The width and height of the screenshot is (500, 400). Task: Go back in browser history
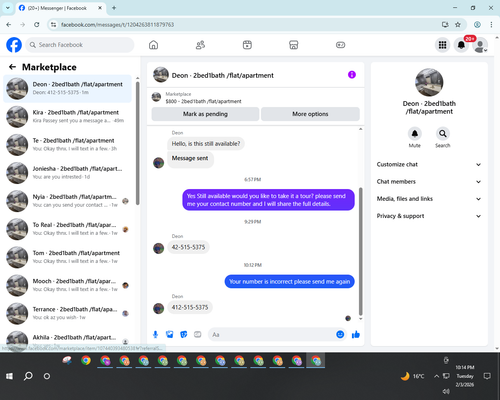[9, 25]
